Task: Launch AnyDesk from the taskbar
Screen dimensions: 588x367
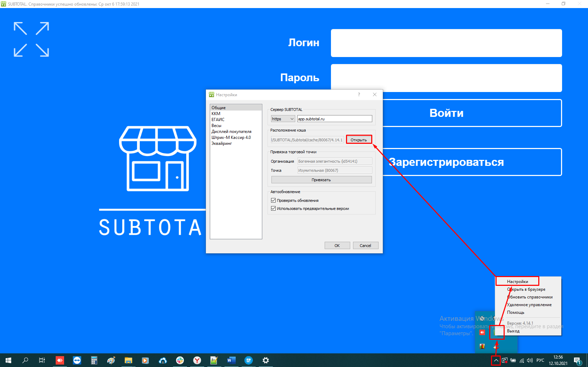Action: click(60, 360)
